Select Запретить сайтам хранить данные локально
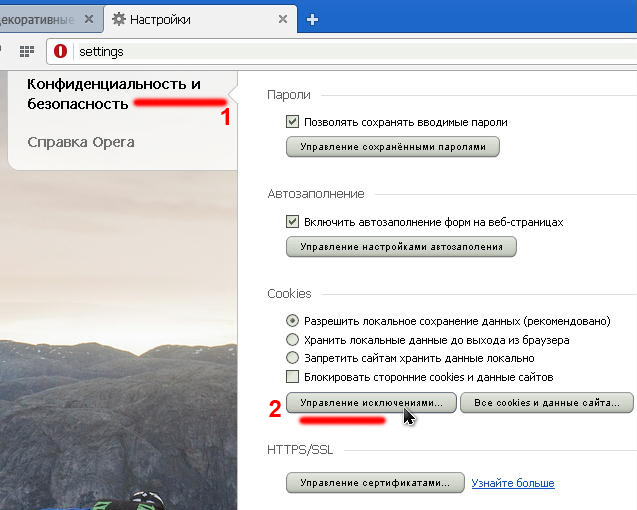This screenshot has height=510, width=637. [293, 358]
